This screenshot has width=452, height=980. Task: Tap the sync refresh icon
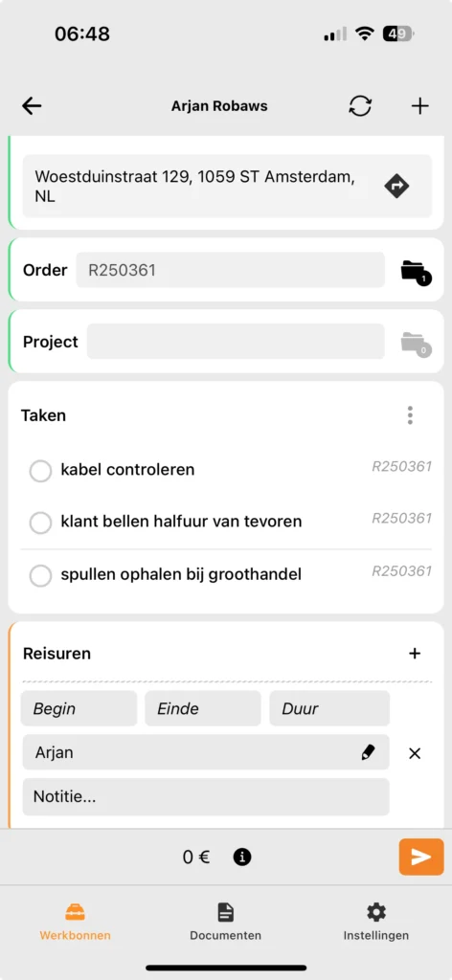(x=360, y=106)
